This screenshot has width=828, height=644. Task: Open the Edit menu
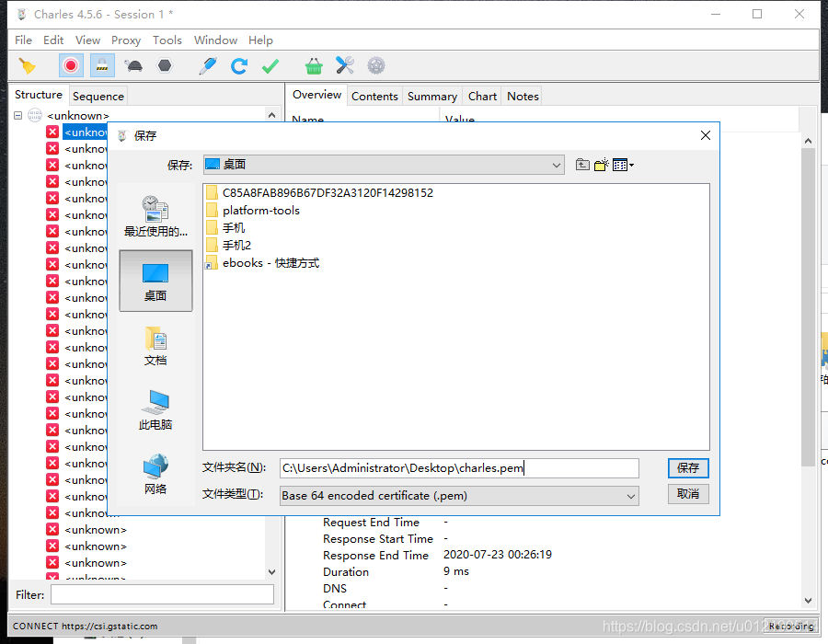point(53,40)
